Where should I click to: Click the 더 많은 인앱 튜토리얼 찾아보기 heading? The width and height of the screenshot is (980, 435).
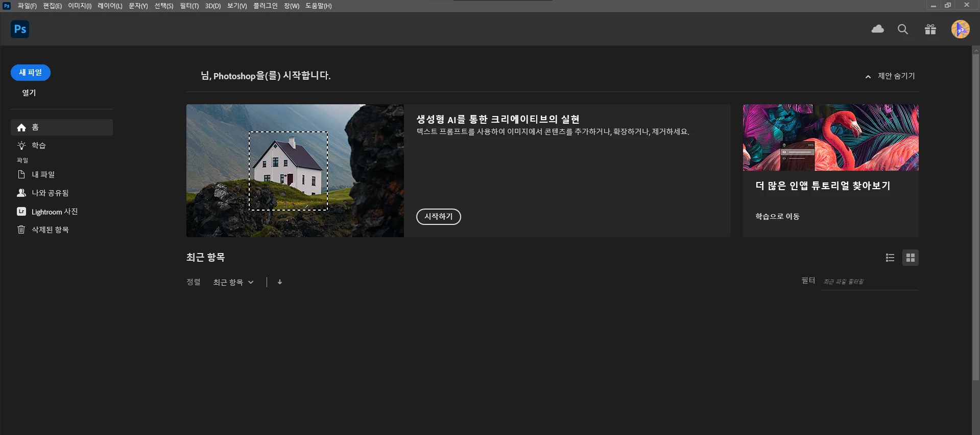point(823,186)
